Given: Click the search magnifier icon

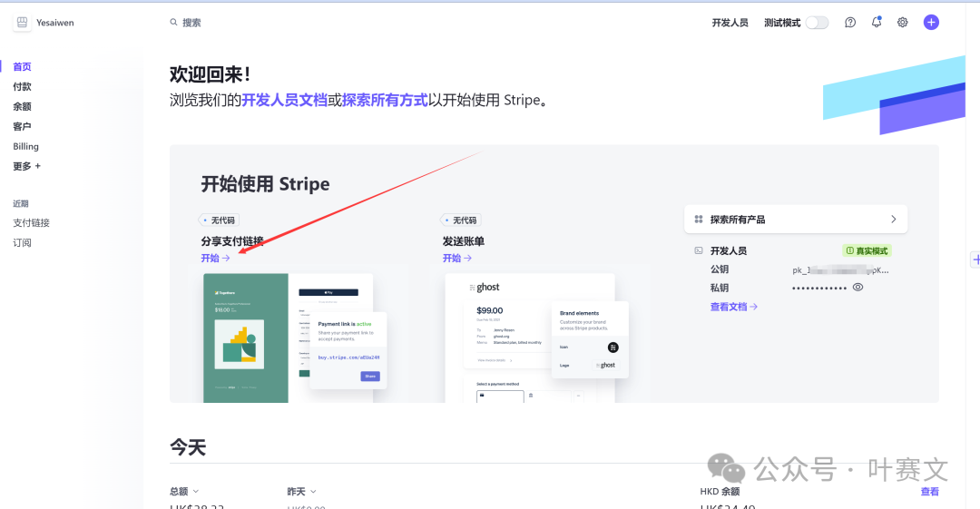Looking at the screenshot, I should click(174, 23).
